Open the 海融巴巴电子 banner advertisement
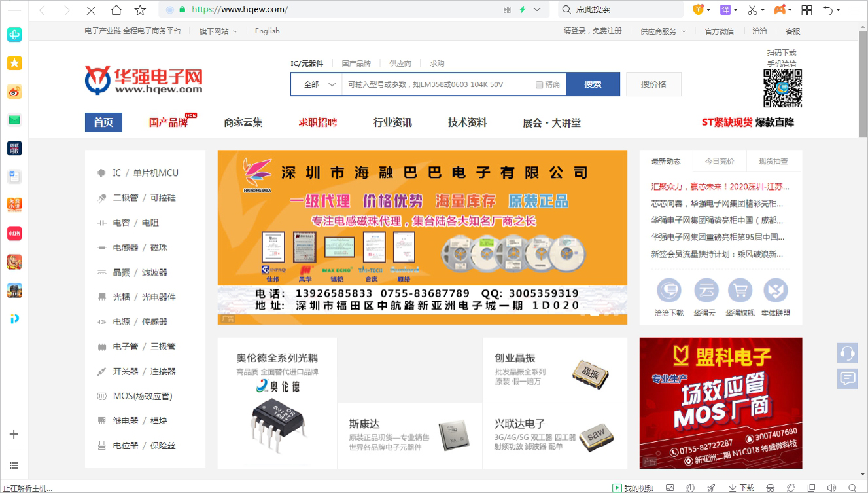The height and width of the screenshot is (493, 868). [423, 238]
